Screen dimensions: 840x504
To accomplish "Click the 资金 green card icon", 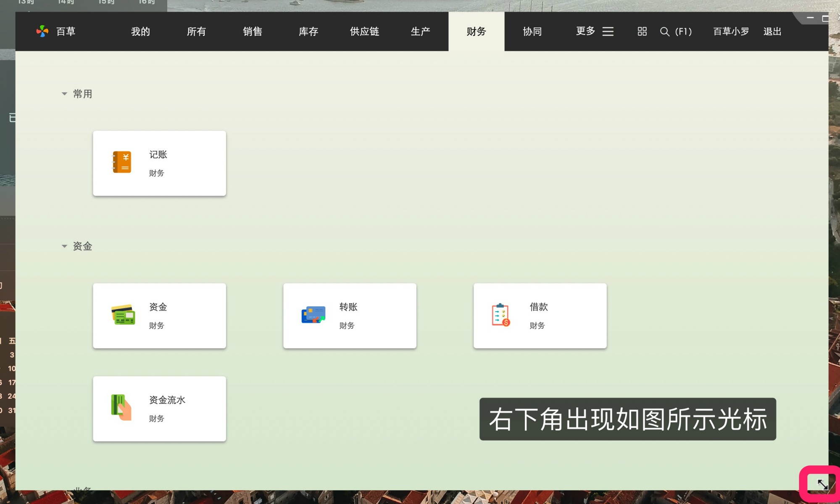I will tap(123, 315).
